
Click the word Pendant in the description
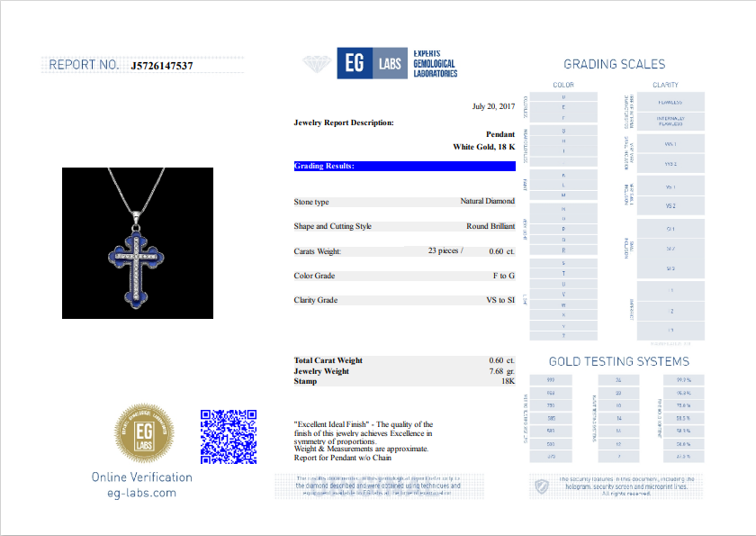tap(500, 134)
